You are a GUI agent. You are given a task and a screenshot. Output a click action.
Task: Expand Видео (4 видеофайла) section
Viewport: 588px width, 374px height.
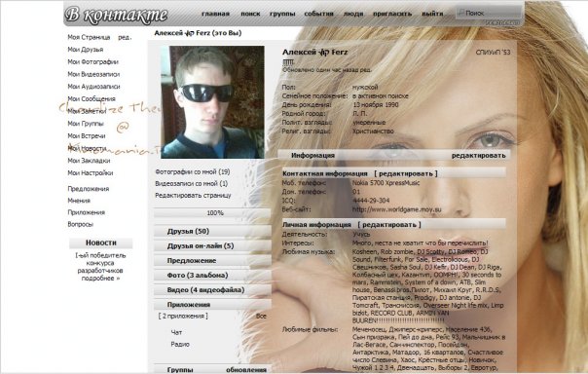pyautogui.click(x=212, y=290)
